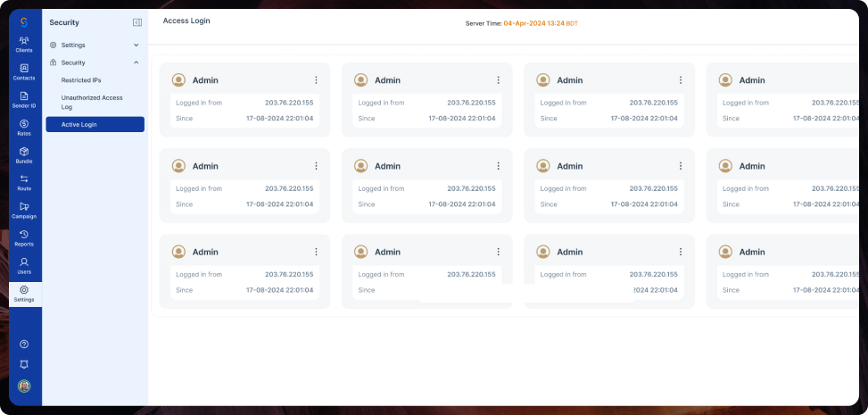
Task: Open the notifications bell icon
Action: click(24, 364)
